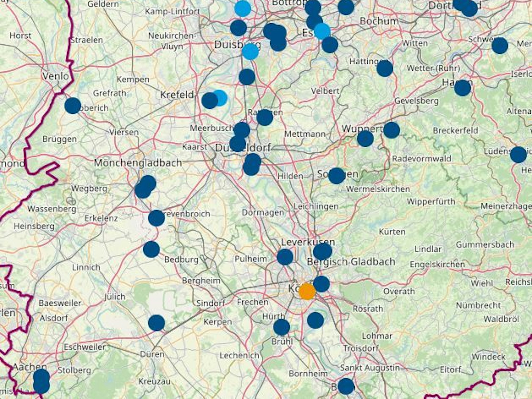Open the marker between Hürth and Brühl
The image size is (532, 399).
coord(281,327)
